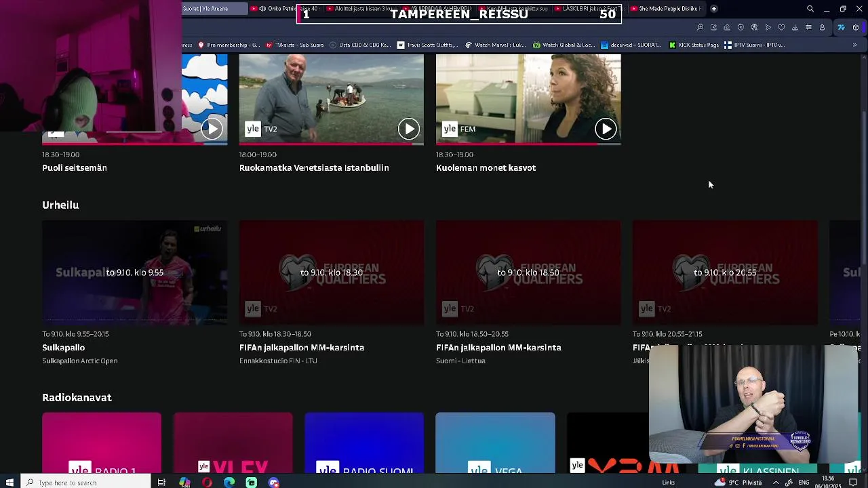868x488 pixels.
Task: Open the Copilot icon on taskbar
Action: pos(184,483)
